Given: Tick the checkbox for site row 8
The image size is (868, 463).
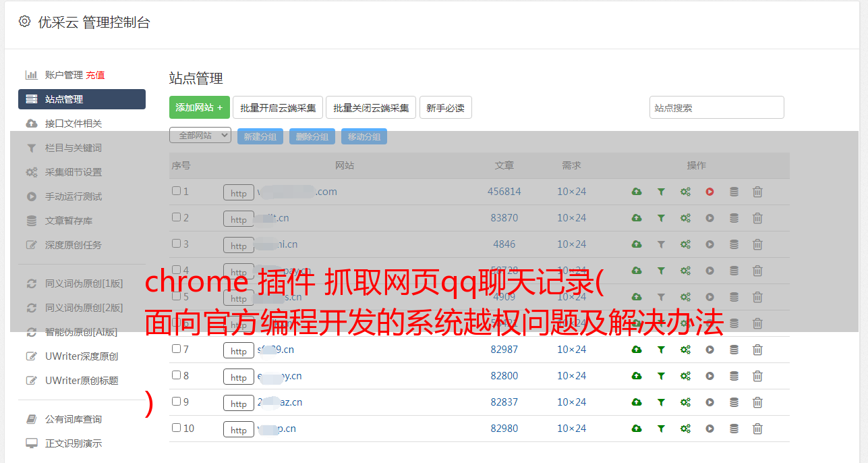Looking at the screenshot, I should (176, 375).
